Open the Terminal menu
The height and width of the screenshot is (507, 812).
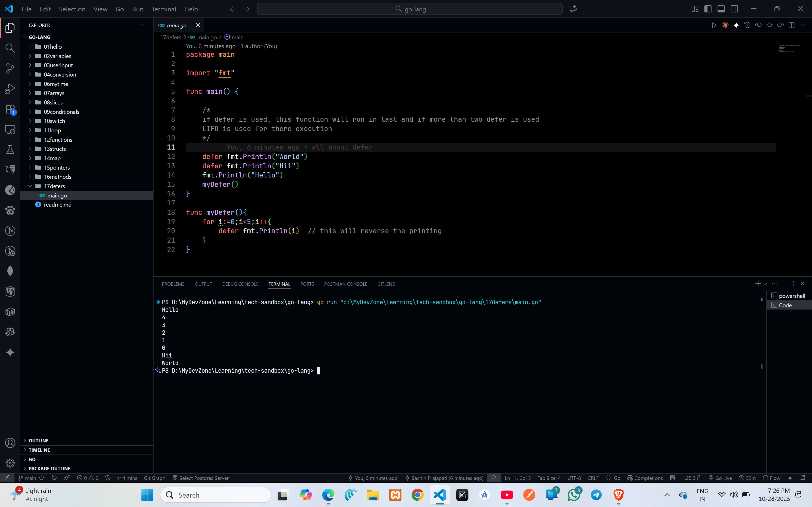[163, 9]
